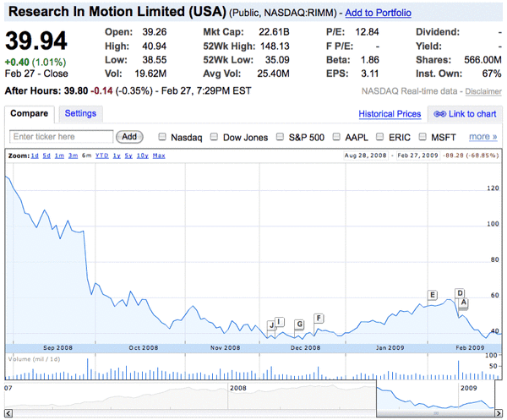Viewport: 507px width, 420px height.
Task: Click the overview timeline selected range window
Action: point(435,395)
